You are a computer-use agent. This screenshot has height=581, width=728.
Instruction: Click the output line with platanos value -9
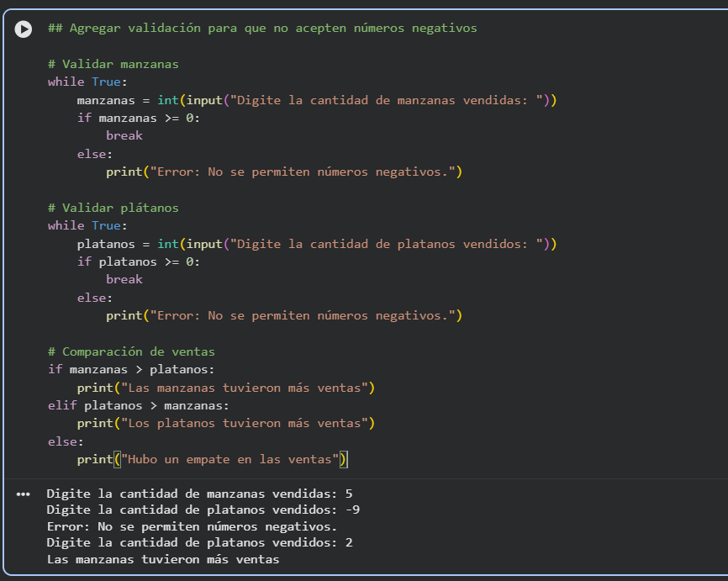click(x=203, y=510)
